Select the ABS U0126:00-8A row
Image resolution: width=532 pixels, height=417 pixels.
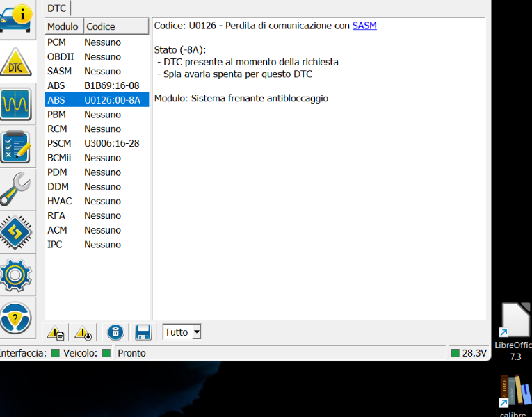pyautogui.click(x=97, y=100)
